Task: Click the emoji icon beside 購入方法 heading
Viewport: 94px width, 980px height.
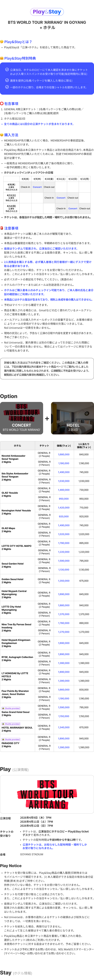Action: [2, 135]
